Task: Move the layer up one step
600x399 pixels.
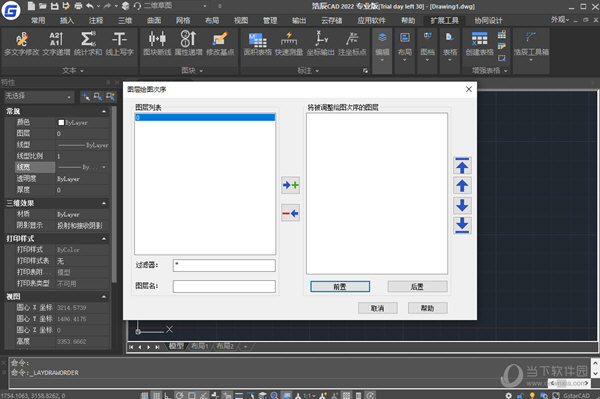Action: click(462, 186)
